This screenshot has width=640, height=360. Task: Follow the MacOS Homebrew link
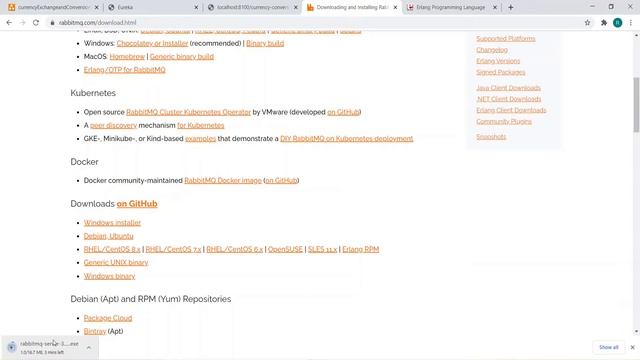[x=127, y=57]
